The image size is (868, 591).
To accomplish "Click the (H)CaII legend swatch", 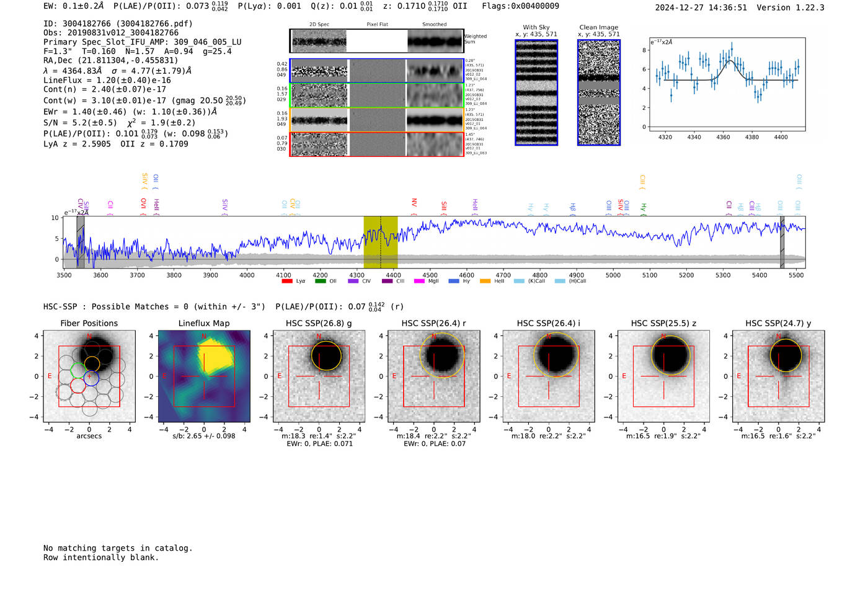I will (560, 281).
